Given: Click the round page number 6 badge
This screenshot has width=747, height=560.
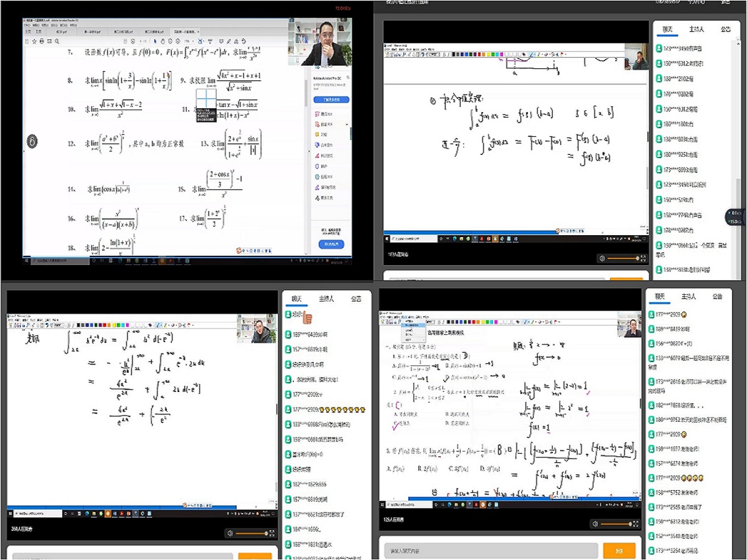Looking at the screenshot, I should [32, 142].
